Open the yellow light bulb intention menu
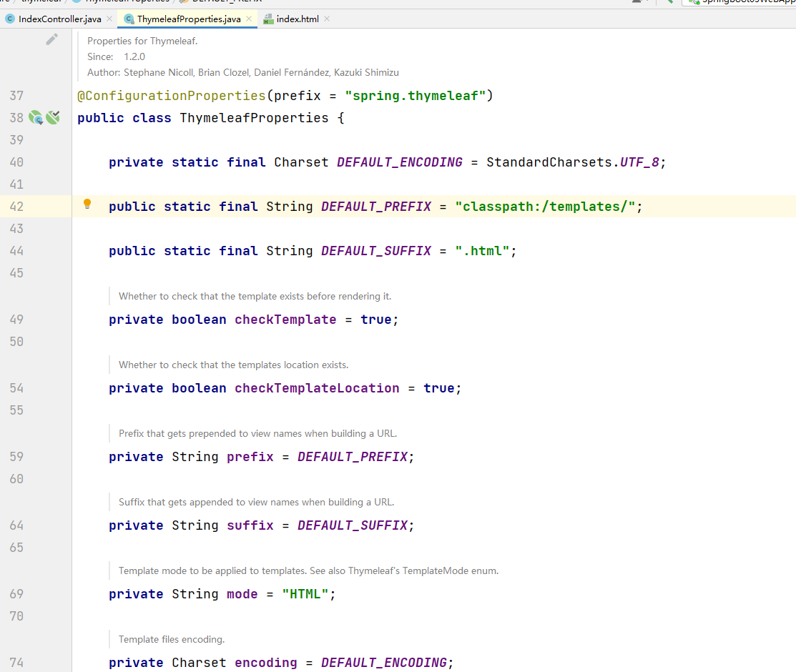 pyautogui.click(x=87, y=204)
